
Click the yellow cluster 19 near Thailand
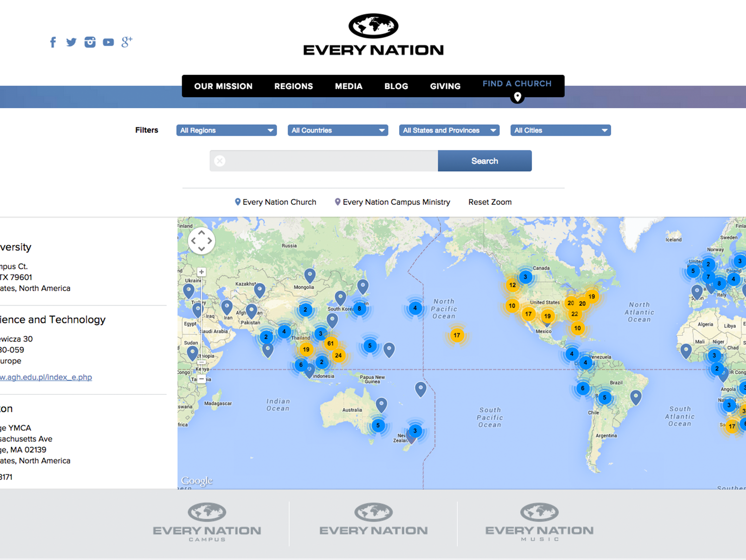306,349
